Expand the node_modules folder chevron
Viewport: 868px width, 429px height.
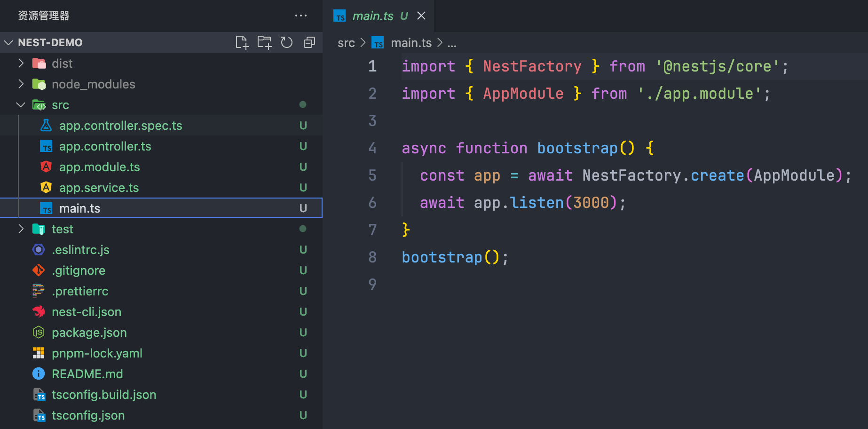(21, 84)
